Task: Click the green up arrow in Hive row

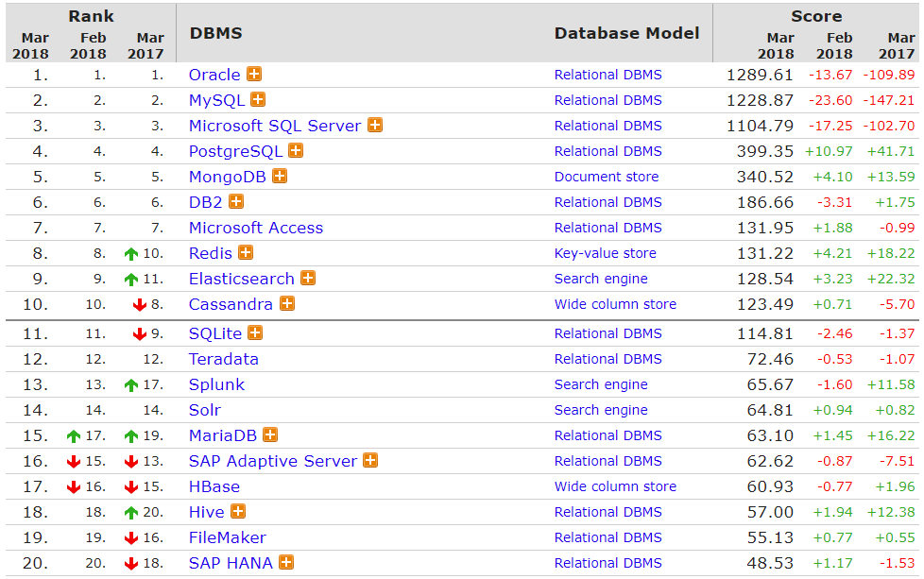Action: (131, 513)
